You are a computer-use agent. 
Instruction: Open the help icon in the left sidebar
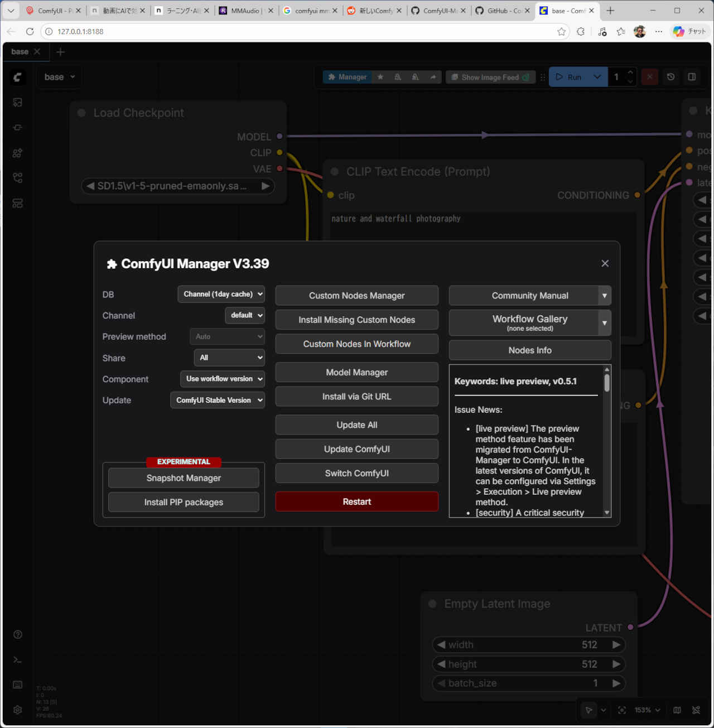click(18, 634)
